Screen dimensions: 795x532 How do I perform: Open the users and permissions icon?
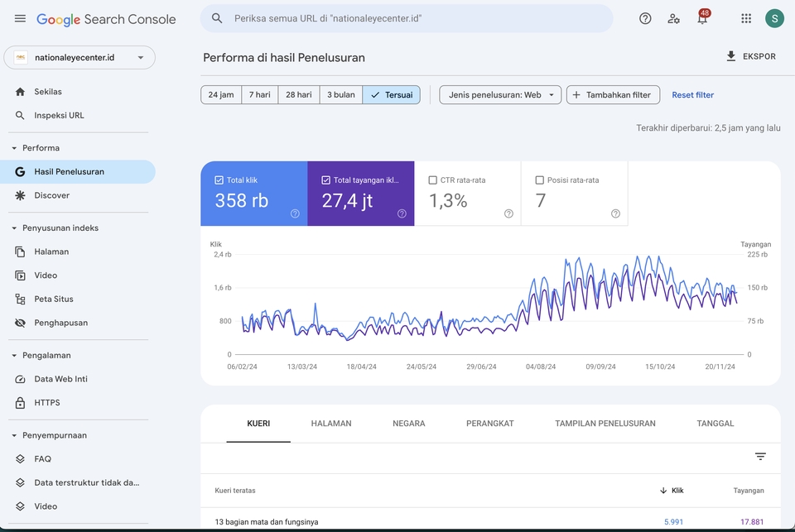(674, 18)
